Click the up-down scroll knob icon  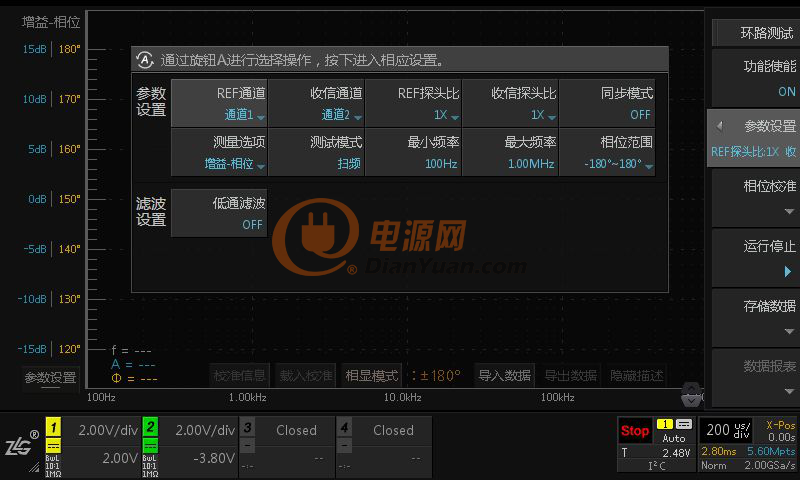point(692,394)
